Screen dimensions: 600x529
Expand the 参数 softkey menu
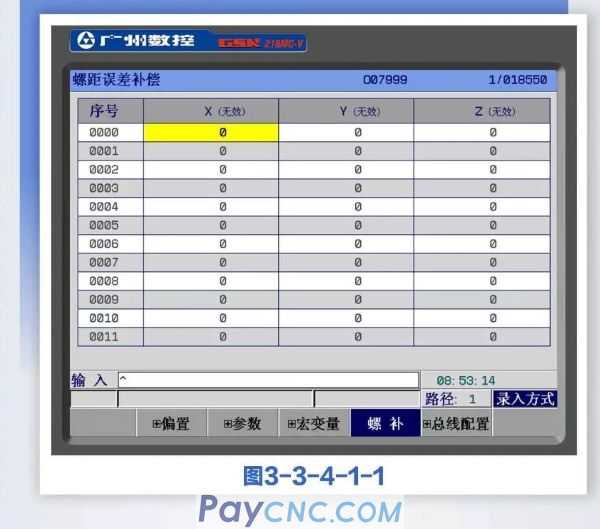point(241,424)
